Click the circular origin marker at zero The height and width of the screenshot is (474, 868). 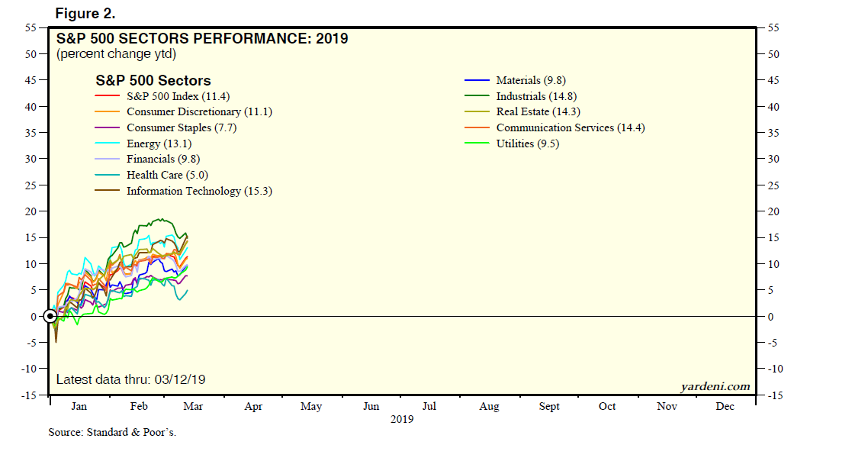50,316
